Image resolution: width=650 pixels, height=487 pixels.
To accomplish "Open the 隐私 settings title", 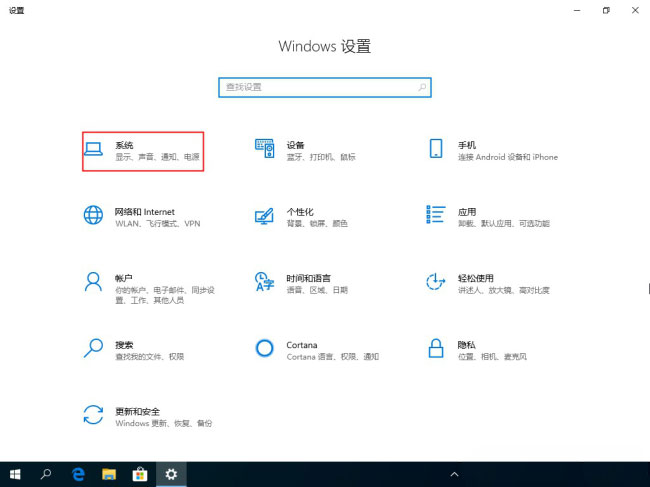I will [x=466, y=345].
